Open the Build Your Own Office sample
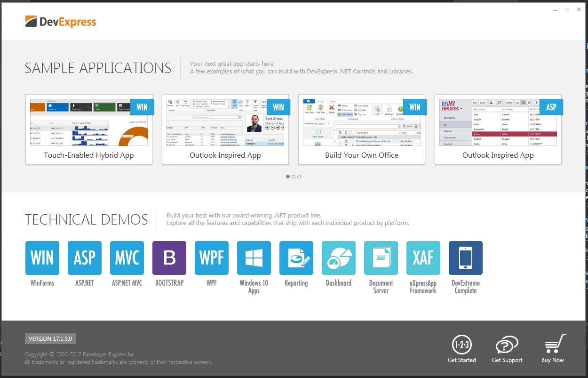Screen dimensions: 588x378 (362, 129)
